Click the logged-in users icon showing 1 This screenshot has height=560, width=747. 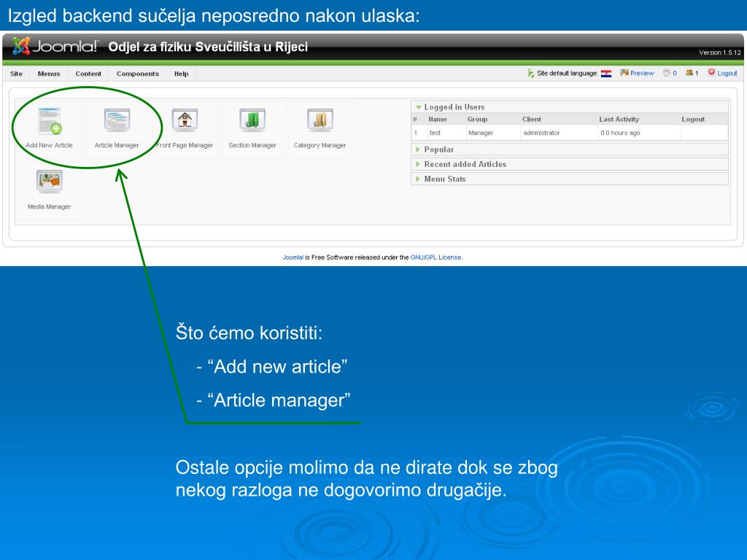tap(689, 73)
